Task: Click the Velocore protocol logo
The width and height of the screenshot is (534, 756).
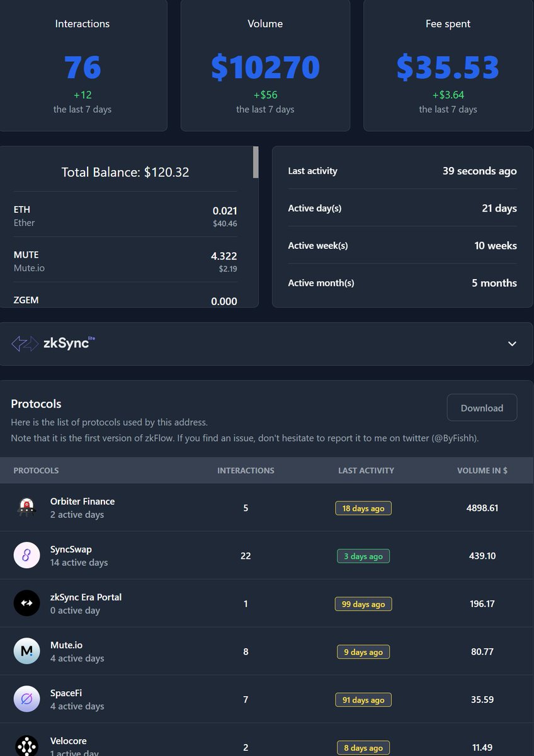Action: pyautogui.click(x=26, y=746)
